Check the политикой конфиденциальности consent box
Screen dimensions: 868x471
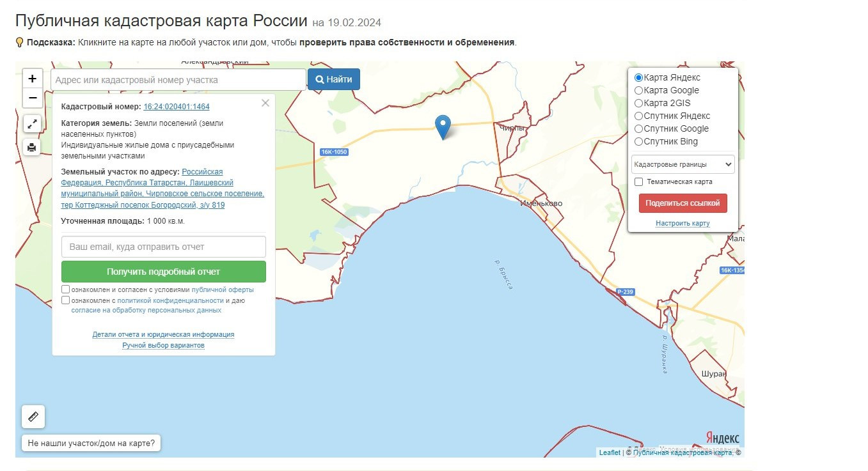(x=66, y=300)
